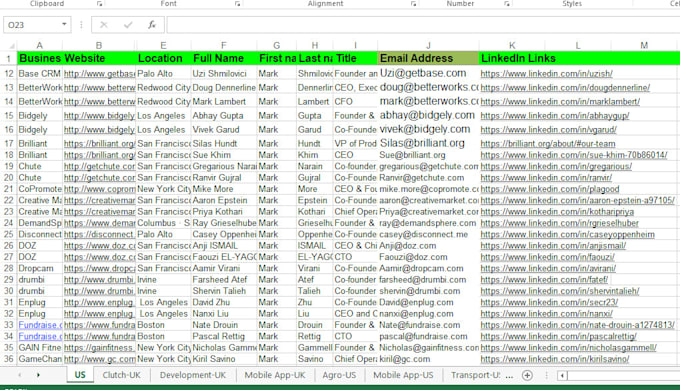The height and width of the screenshot is (390, 680).
Task: Open the Alignment group dialog launcher
Action: click(x=413, y=3)
